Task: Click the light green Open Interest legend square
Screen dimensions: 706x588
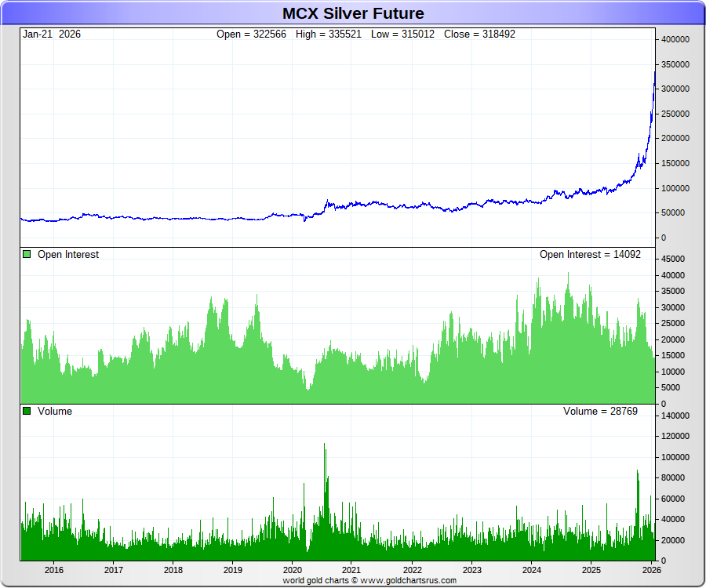Action: pos(27,255)
